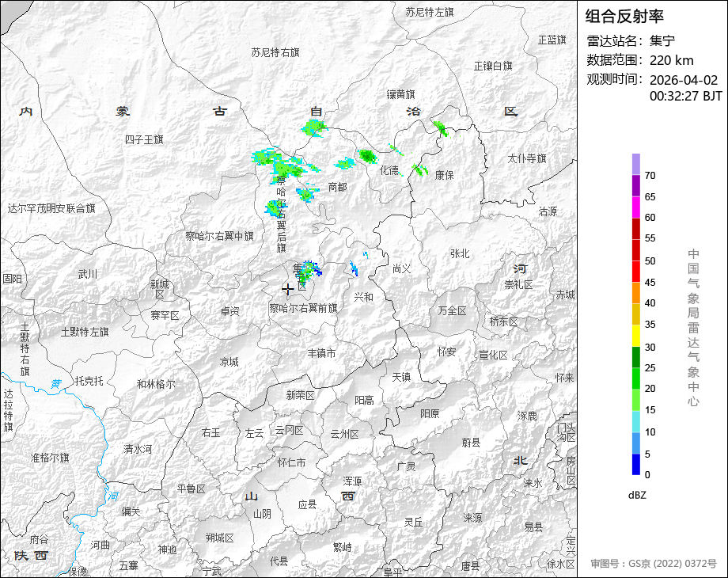
Task: Click the map label 浑源
Action: 352,481
